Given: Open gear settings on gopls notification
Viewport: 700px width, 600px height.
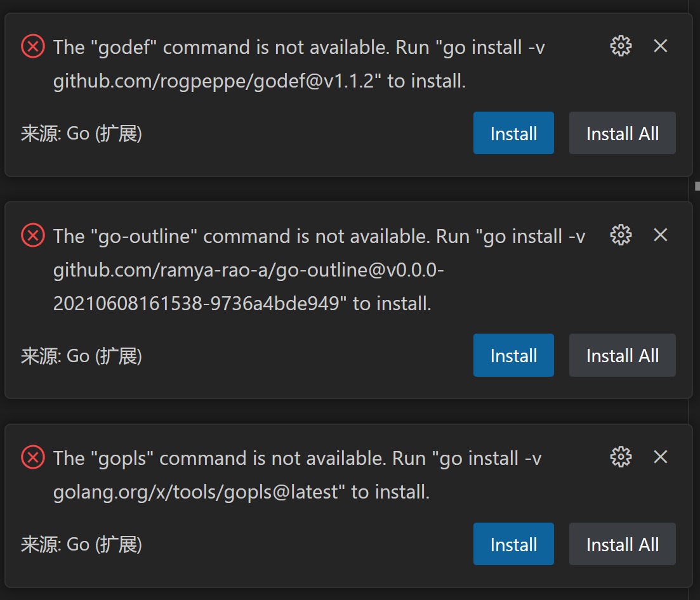Looking at the screenshot, I should [621, 457].
